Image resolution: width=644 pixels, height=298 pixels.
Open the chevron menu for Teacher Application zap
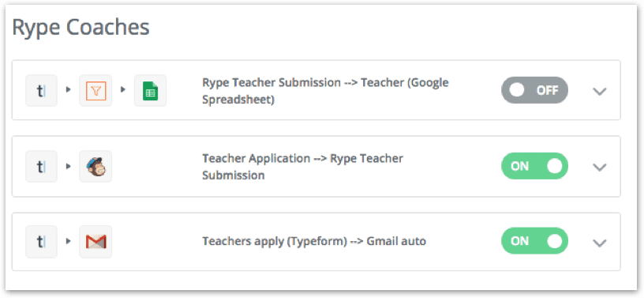coord(600,167)
